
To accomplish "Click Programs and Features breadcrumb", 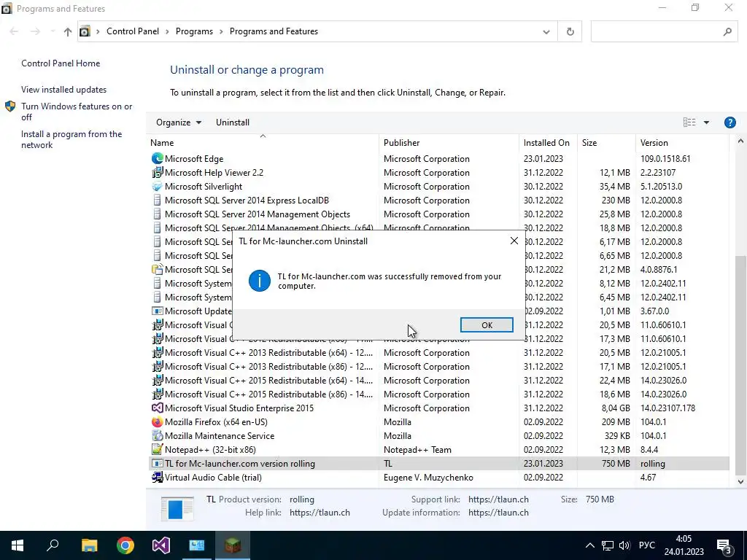I will [274, 31].
